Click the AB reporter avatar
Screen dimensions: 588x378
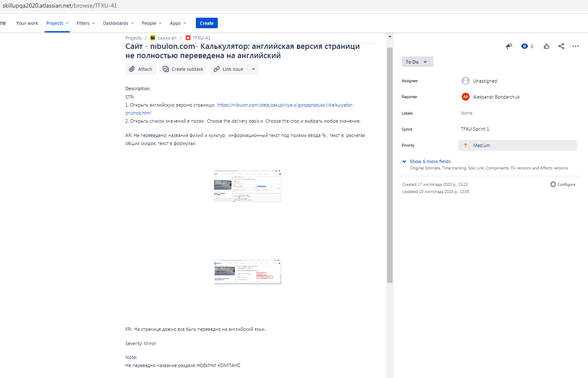point(465,97)
